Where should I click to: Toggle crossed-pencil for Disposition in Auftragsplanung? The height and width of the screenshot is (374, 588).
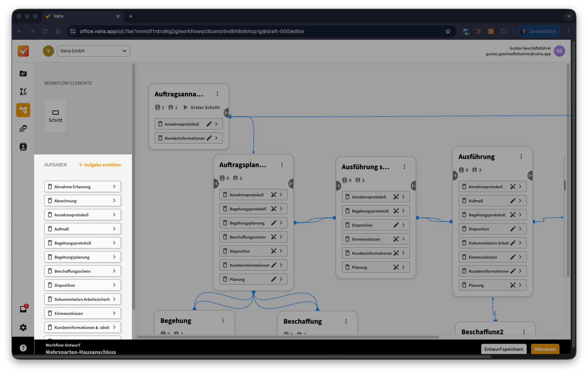click(x=274, y=251)
